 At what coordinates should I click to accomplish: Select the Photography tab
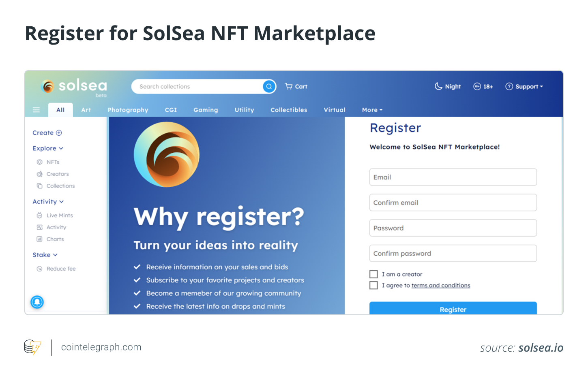point(128,110)
